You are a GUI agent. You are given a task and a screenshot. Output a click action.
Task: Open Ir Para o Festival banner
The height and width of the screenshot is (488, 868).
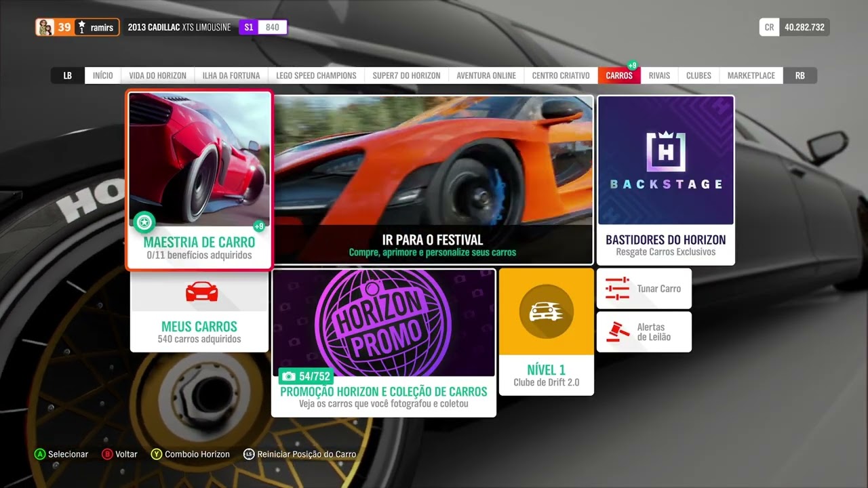[x=433, y=180]
